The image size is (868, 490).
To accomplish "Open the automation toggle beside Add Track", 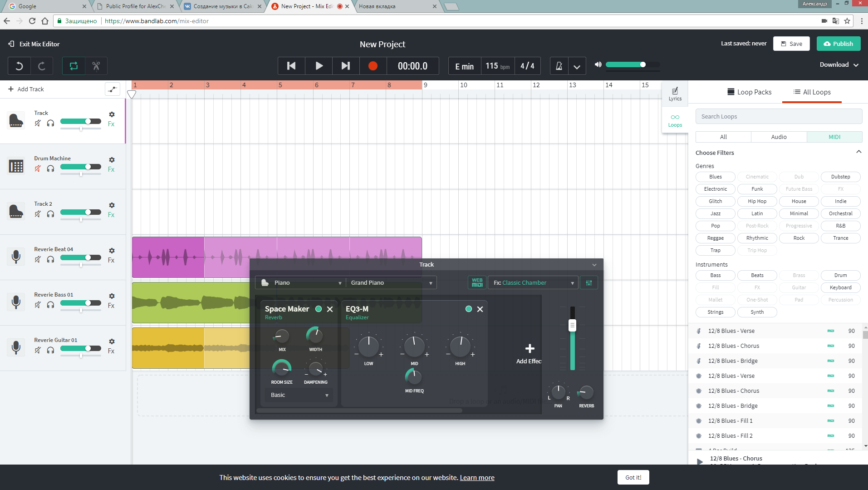I will click(x=113, y=89).
